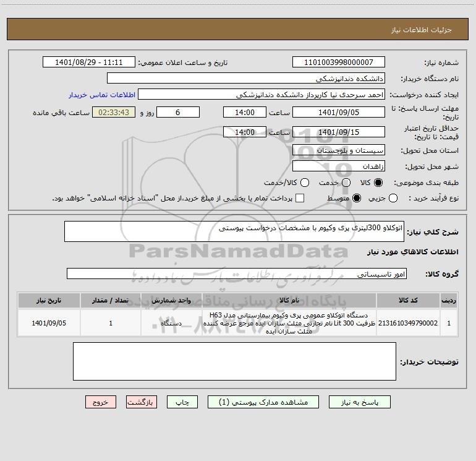
Task: Click the general need description text area
Action: 234,231
